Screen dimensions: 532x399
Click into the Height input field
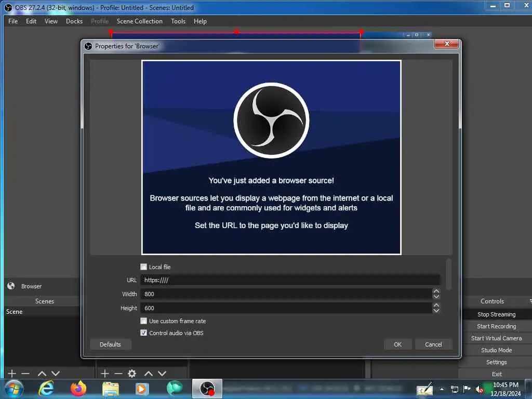point(286,308)
